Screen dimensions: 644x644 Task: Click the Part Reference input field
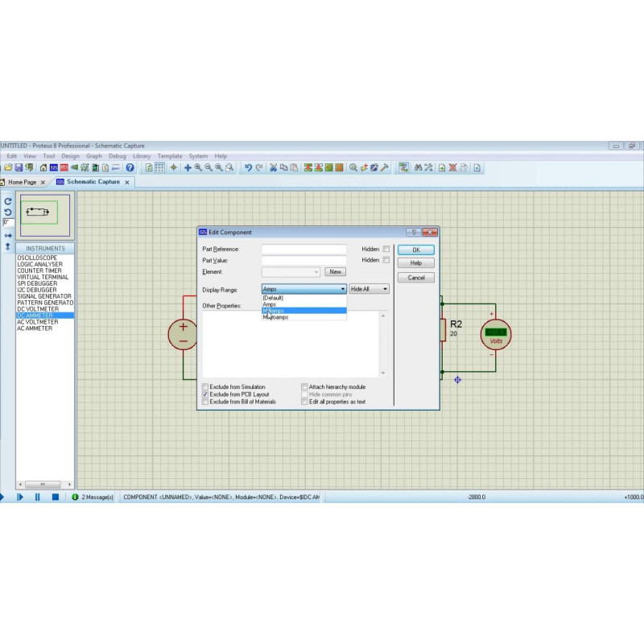coord(304,250)
